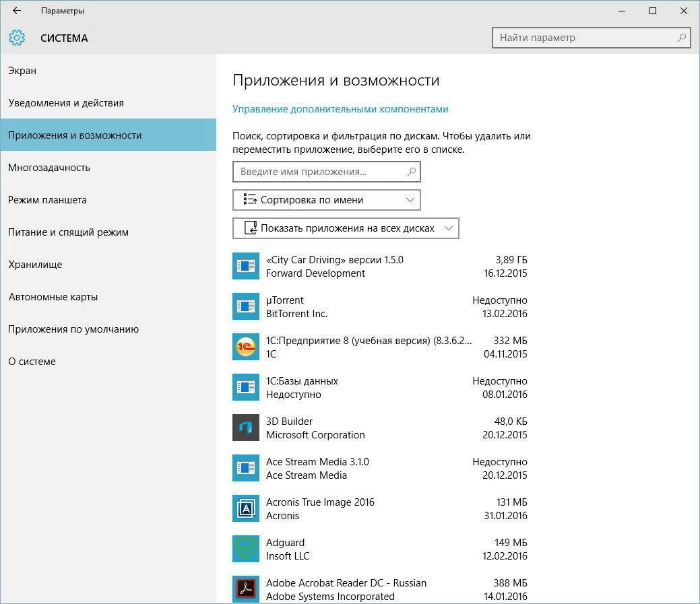The image size is (700, 604).
Task: Click the date 13.02.2016
Action: (505, 314)
